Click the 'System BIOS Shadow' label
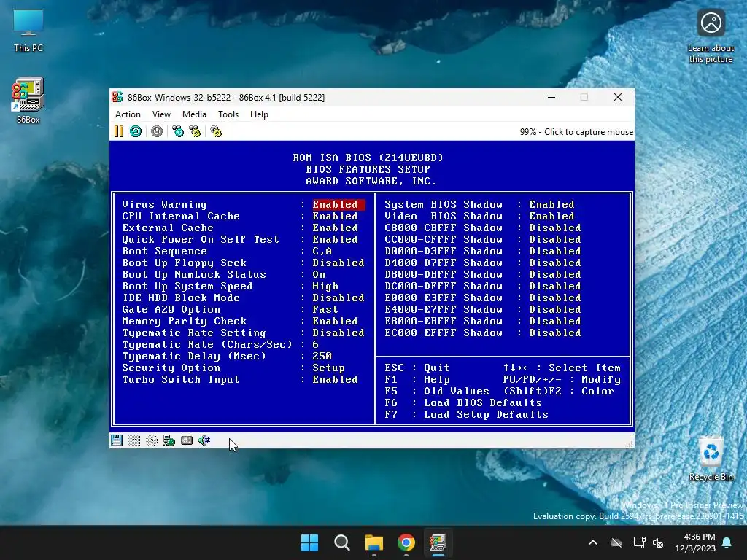 tap(444, 204)
